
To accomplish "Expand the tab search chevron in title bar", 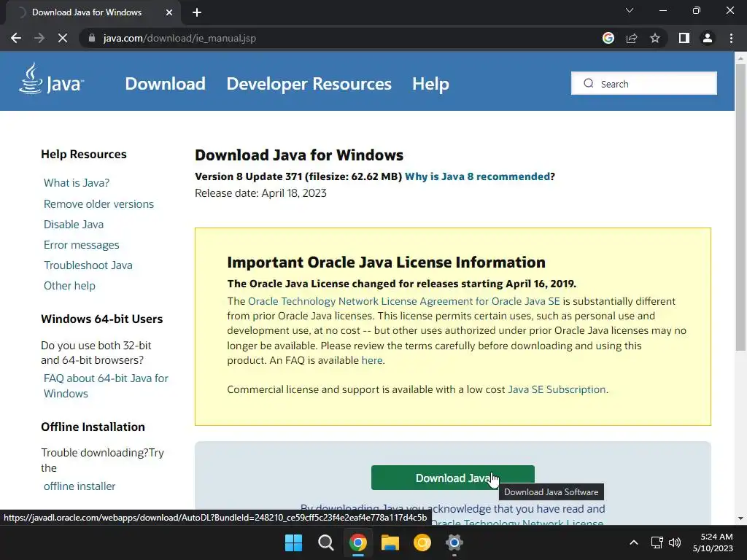I will [x=630, y=10].
